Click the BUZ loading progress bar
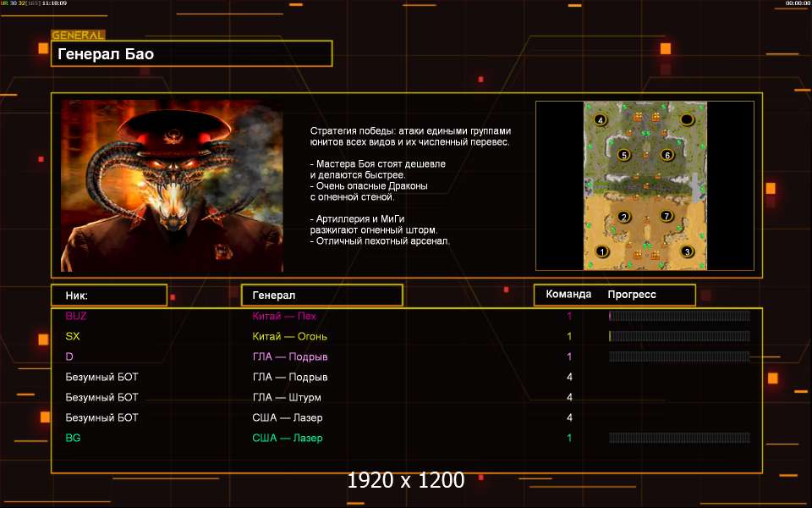 679,316
